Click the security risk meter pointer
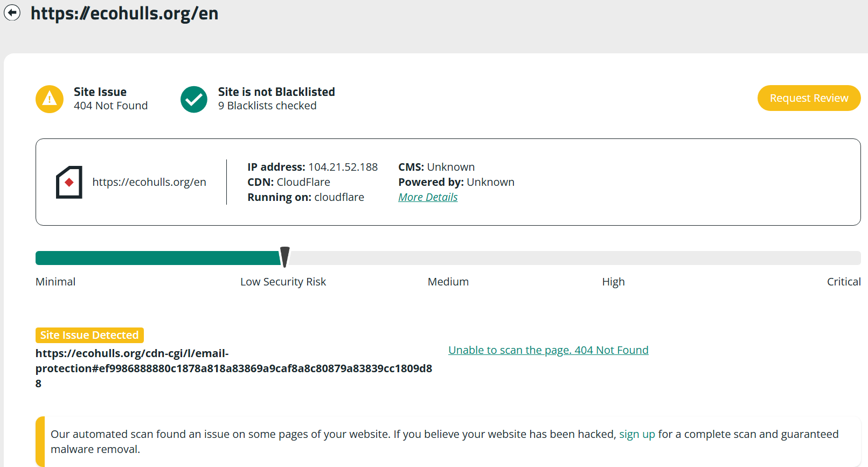 pyautogui.click(x=285, y=257)
